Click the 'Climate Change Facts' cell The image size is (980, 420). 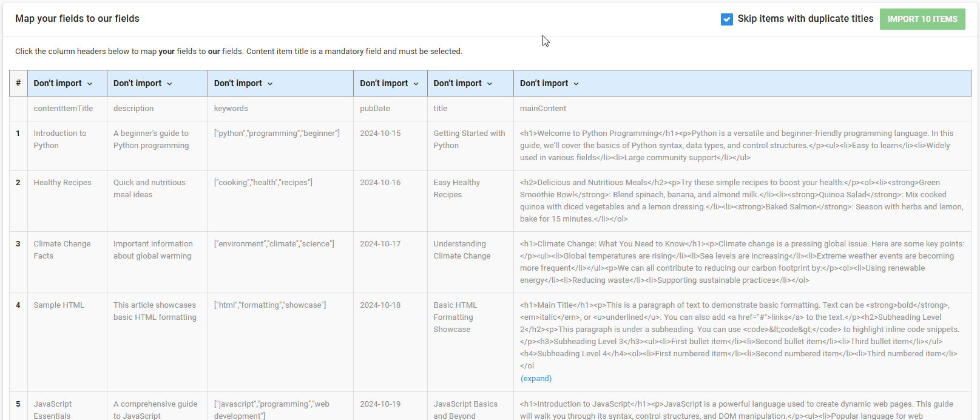coord(67,262)
